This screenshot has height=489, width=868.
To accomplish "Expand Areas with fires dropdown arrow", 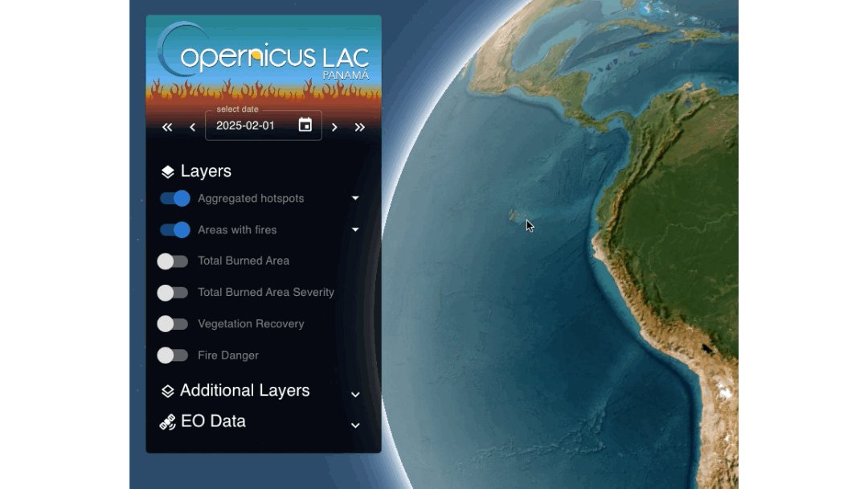I will 355,229.
